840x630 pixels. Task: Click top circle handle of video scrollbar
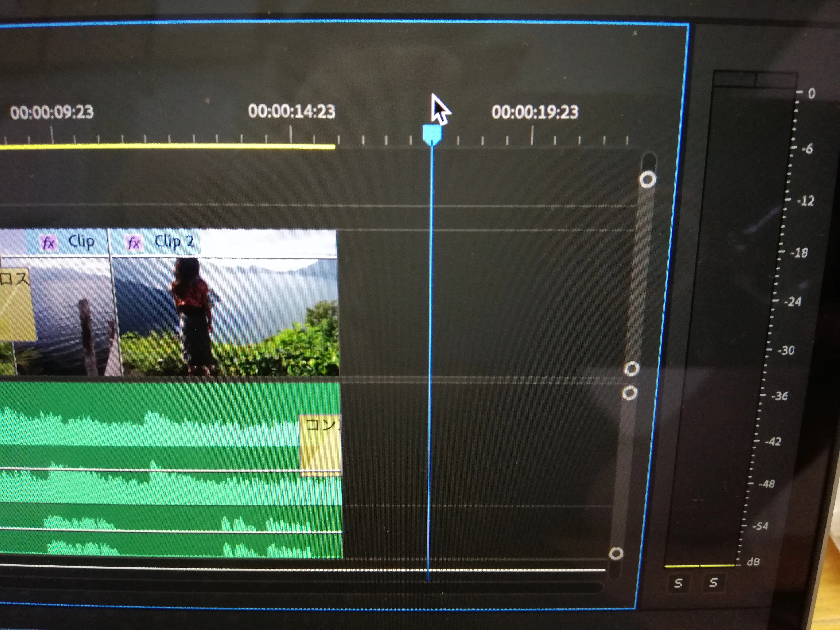tap(647, 180)
